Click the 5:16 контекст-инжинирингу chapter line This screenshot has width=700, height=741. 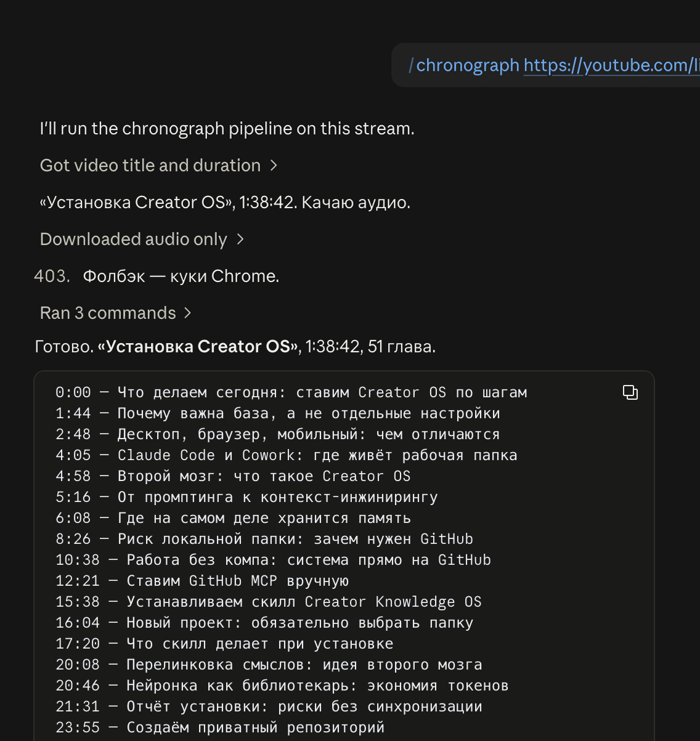pos(246,497)
